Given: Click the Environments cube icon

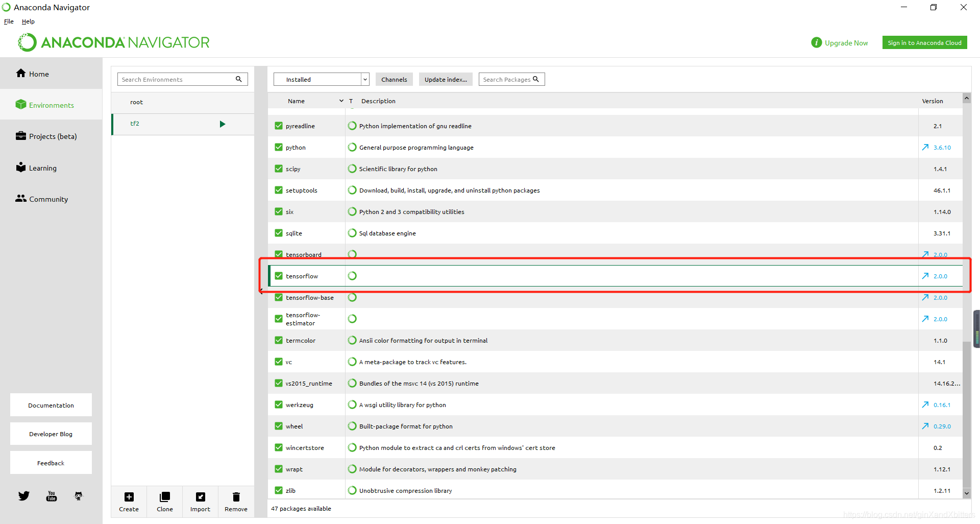Looking at the screenshot, I should point(21,104).
